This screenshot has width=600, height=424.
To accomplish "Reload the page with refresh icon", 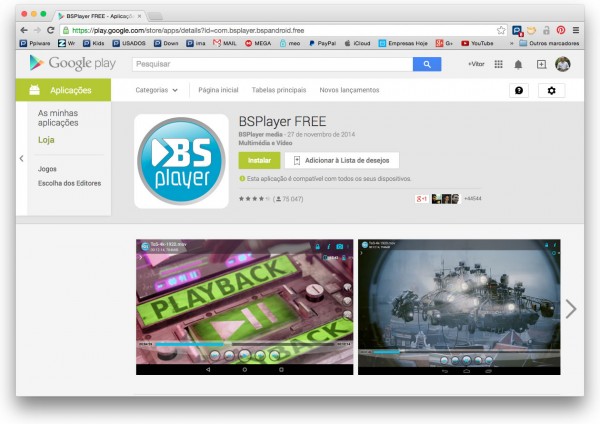I will [x=51, y=30].
